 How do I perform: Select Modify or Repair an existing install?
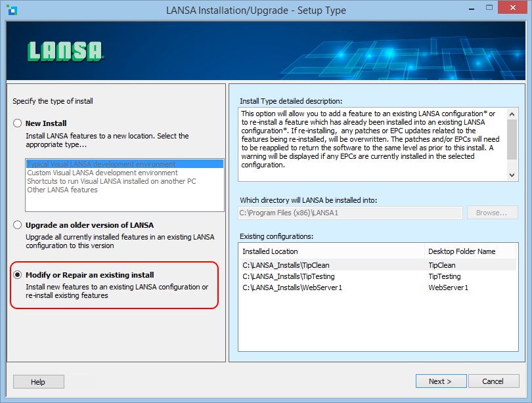(17, 274)
